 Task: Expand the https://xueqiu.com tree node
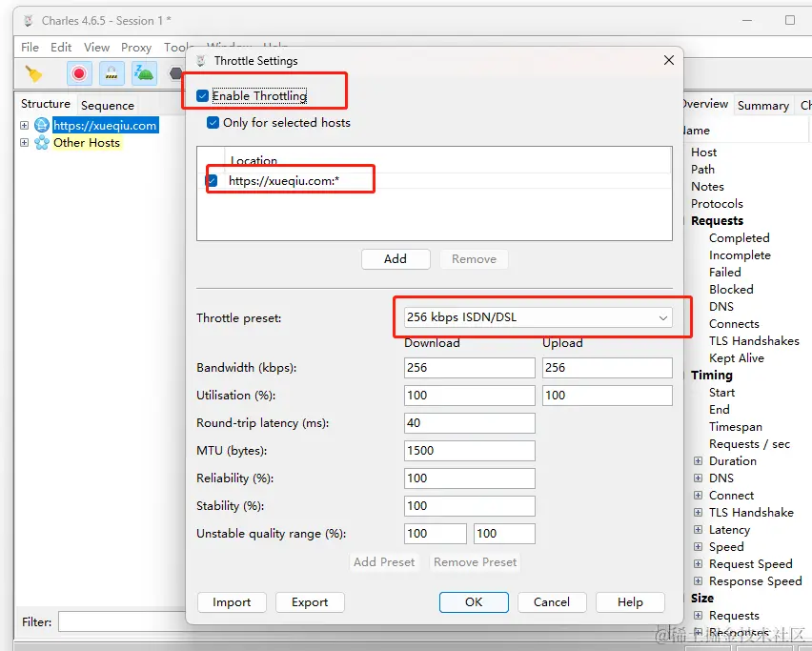click(x=25, y=125)
